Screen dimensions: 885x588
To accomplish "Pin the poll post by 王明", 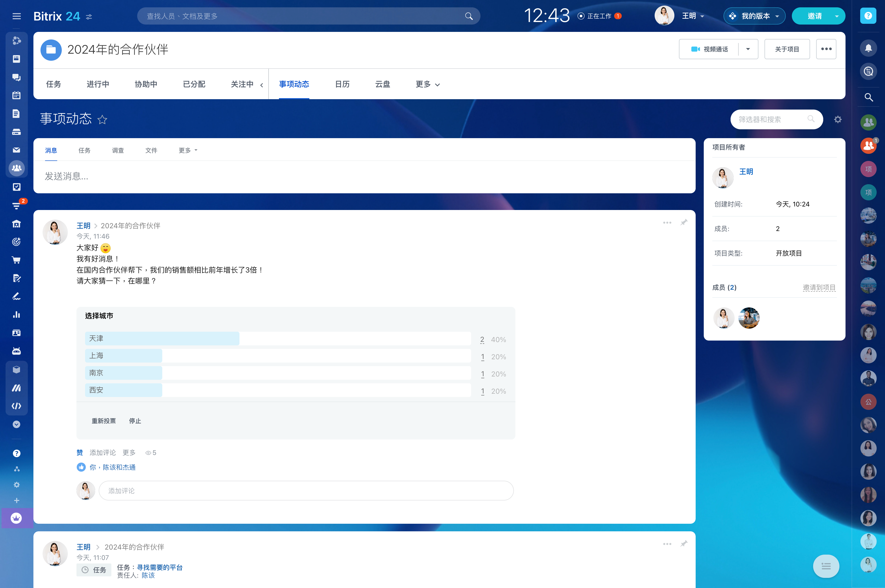I will (x=684, y=222).
